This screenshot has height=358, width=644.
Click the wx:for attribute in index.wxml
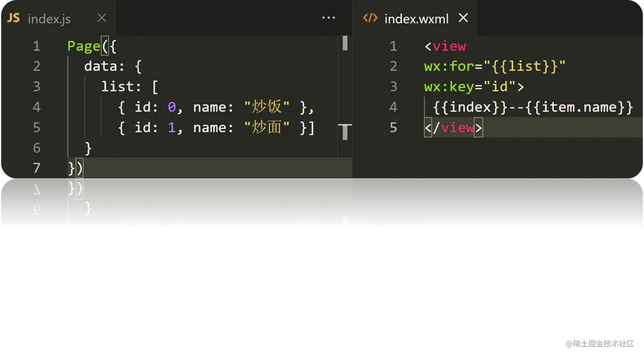[449, 66]
